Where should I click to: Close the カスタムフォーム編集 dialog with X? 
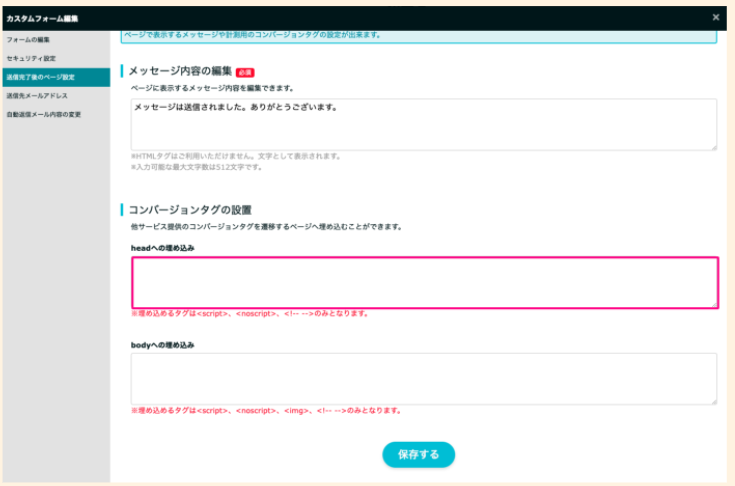point(715,17)
